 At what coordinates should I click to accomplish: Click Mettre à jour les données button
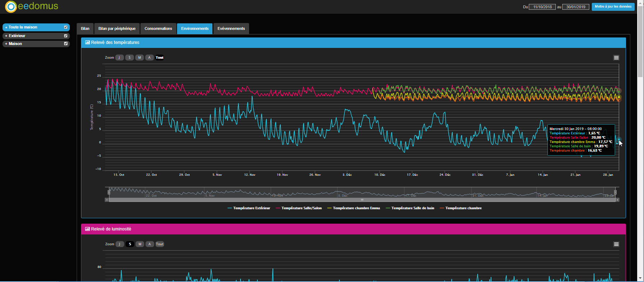pos(613,6)
